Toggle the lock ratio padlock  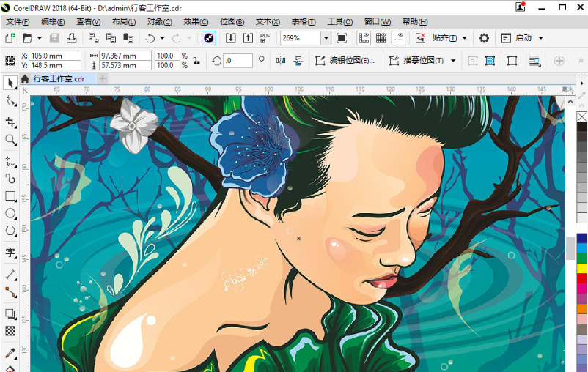pyautogui.click(x=196, y=61)
